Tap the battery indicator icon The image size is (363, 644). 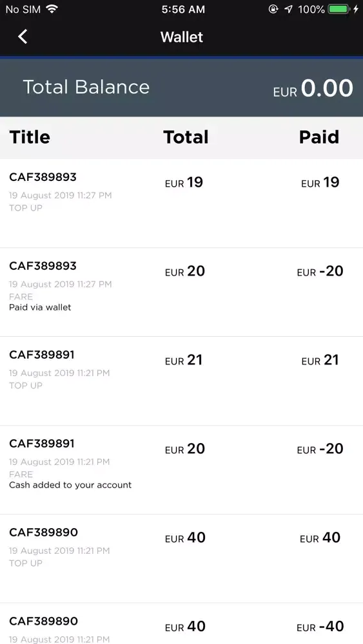(x=338, y=9)
